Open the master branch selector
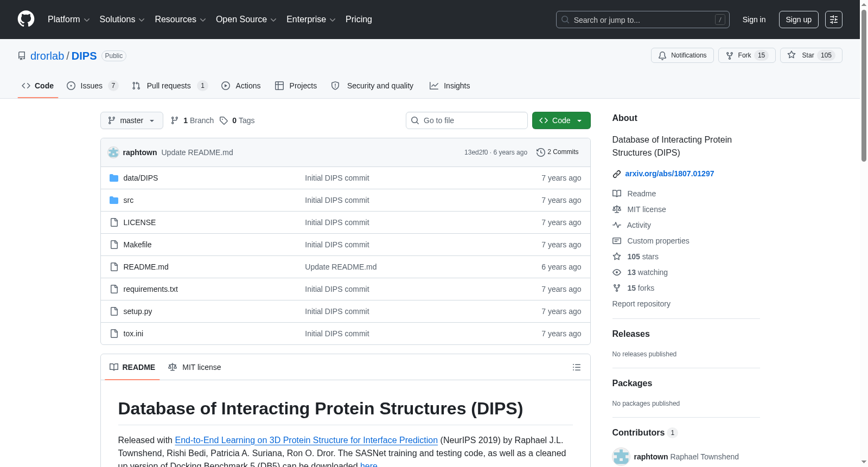The image size is (868, 467). (x=131, y=120)
